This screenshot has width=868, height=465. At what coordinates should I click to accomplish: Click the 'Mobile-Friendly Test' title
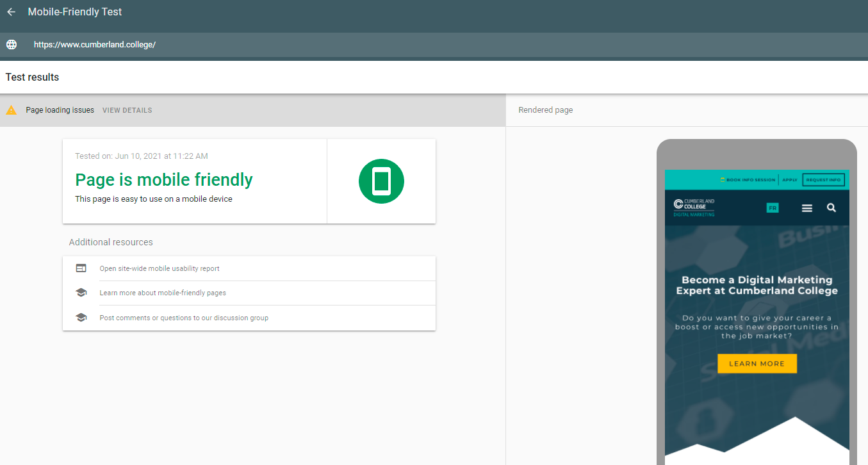coord(75,12)
